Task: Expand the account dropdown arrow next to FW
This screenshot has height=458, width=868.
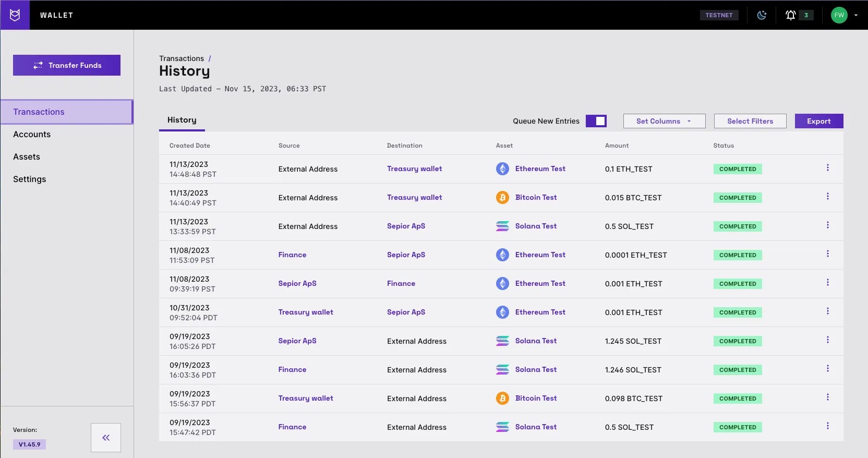Action: (x=856, y=15)
